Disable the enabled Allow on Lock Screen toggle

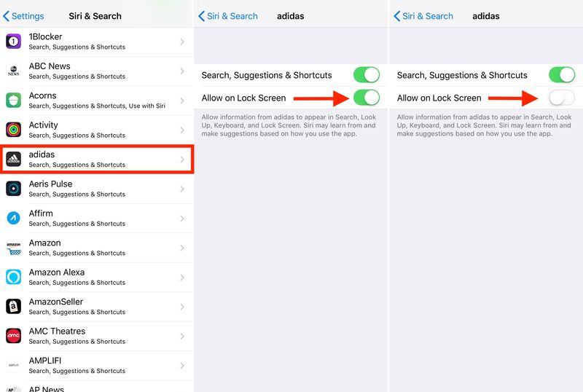click(367, 98)
